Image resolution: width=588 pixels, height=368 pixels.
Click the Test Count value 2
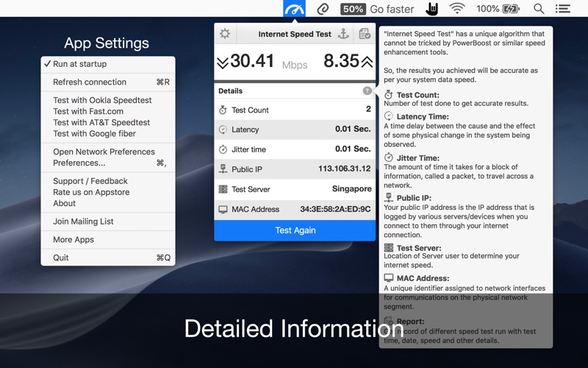pos(368,109)
